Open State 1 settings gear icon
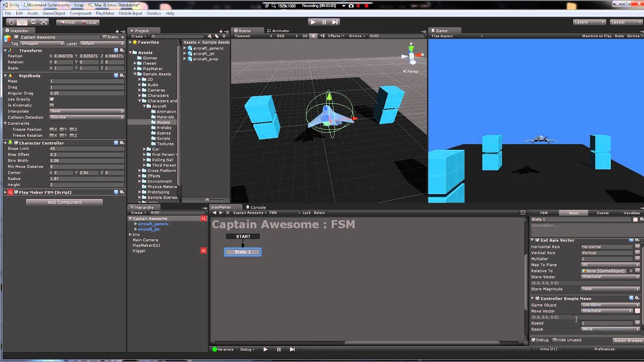The width and height of the screenshot is (644, 362). click(640, 219)
